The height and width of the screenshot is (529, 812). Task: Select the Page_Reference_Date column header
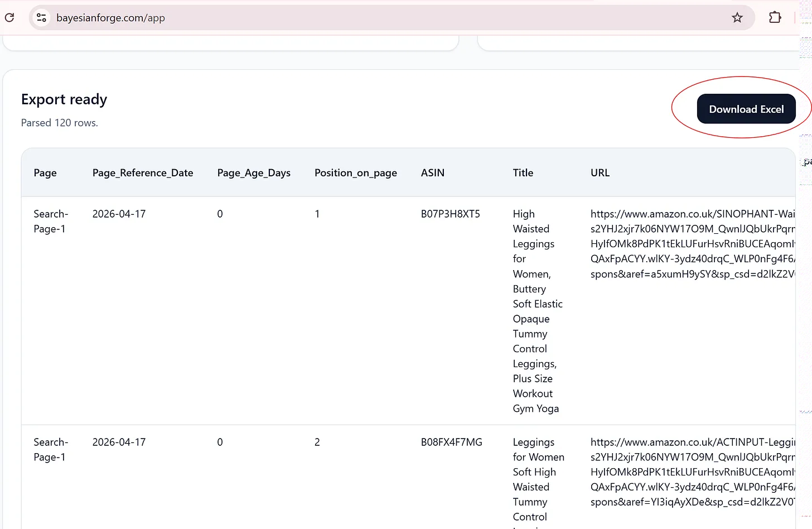pyautogui.click(x=143, y=173)
